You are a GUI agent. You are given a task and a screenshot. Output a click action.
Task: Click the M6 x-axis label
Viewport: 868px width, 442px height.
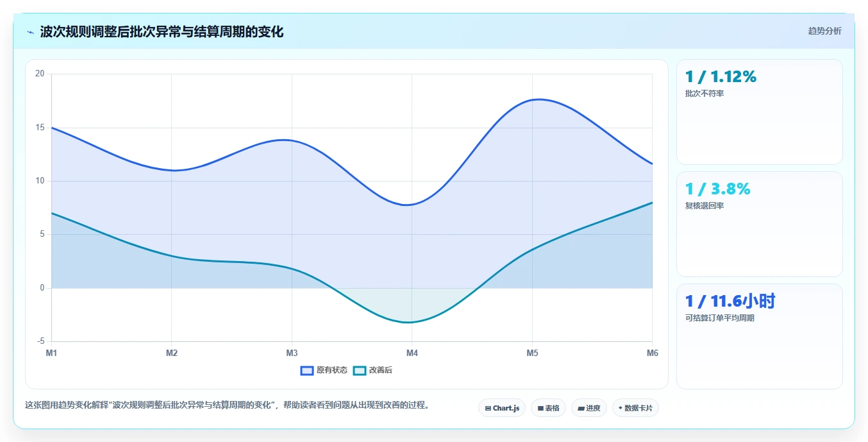click(x=652, y=353)
